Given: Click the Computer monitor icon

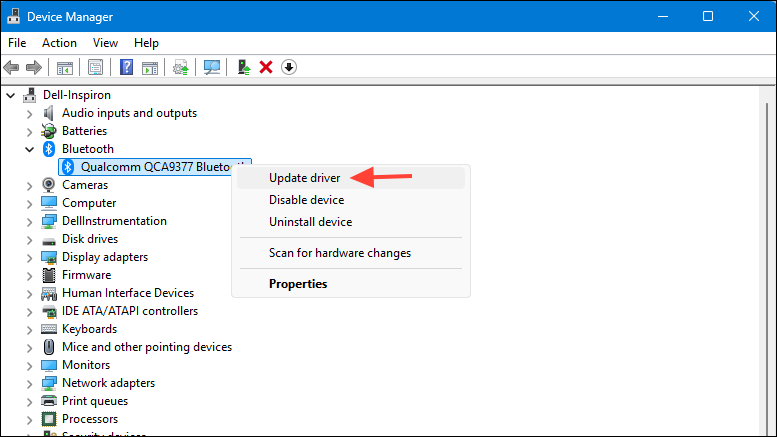Looking at the screenshot, I should point(49,203).
